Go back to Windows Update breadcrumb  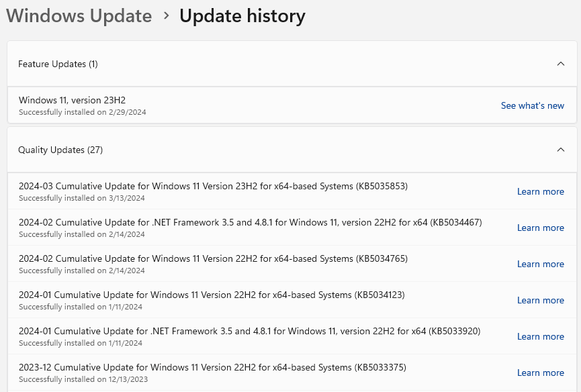pos(79,16)
